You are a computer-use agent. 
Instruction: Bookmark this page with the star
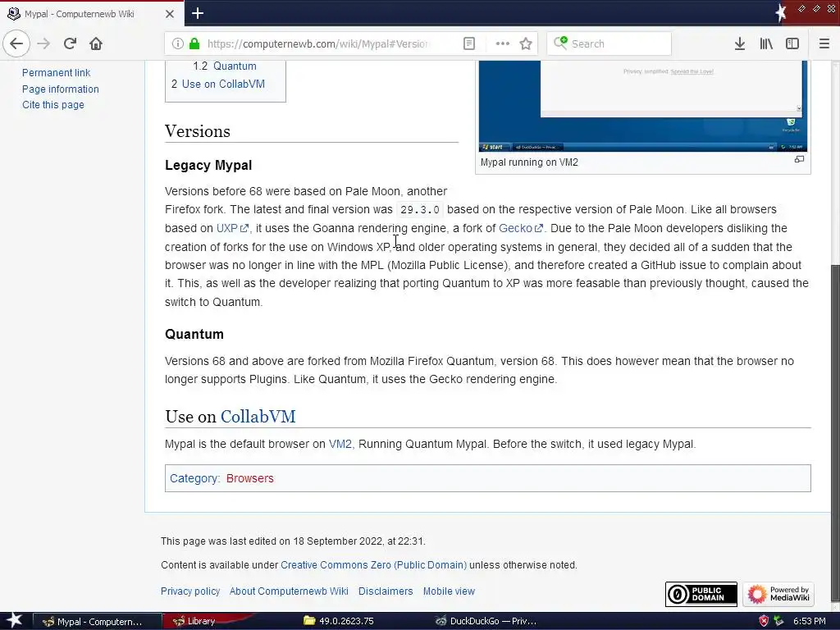[526, 43]
